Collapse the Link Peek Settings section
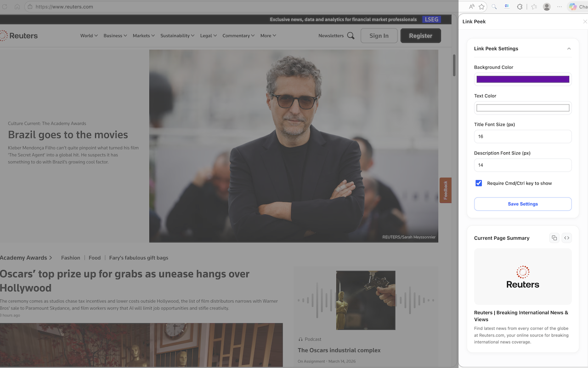Viewport: 588px width, 368px height. (569, 49)
